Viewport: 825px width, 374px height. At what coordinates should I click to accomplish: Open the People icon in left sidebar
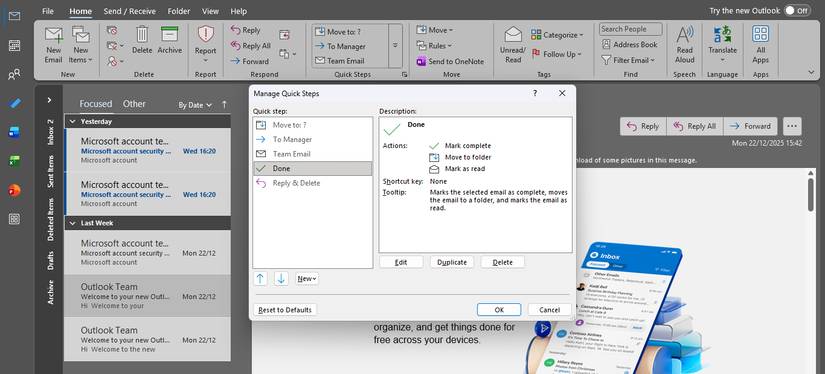coord(15,75)
